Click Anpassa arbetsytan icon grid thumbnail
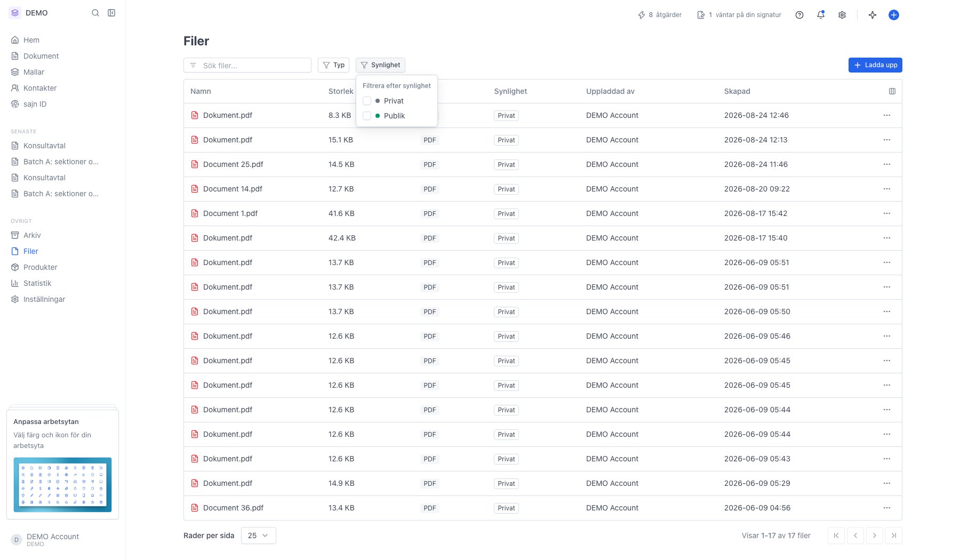The image size is (960, 560). pos(62,485)
